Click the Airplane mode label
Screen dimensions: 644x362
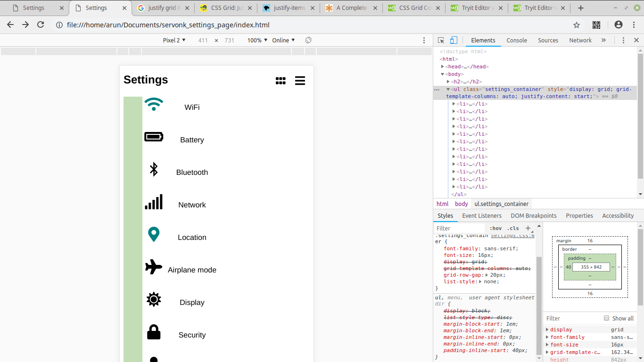point(192,270)
